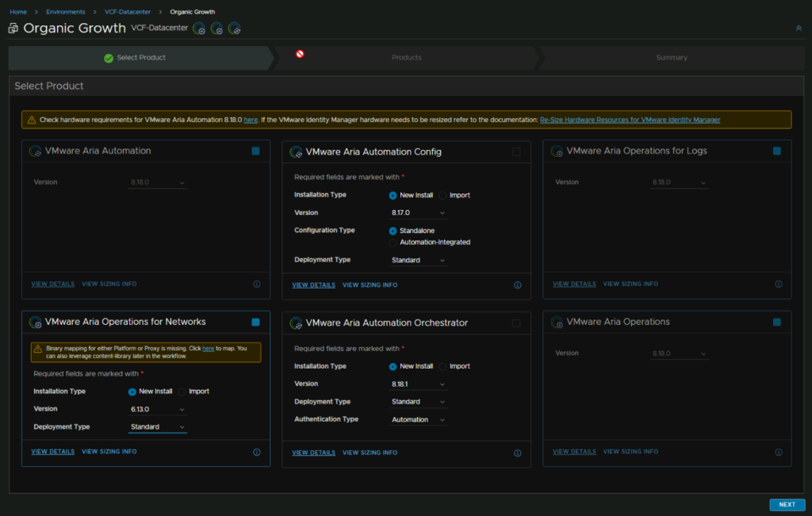Open info icon on Aria Automation Orchestrator card
Viewport: 812px width, 516px height.
[x=517, y=453]
